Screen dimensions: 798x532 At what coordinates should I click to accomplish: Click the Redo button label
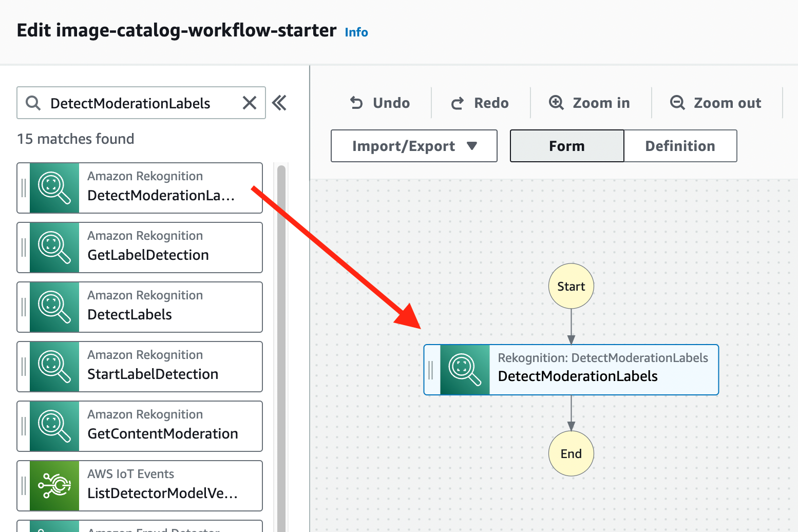click(491, 103)
